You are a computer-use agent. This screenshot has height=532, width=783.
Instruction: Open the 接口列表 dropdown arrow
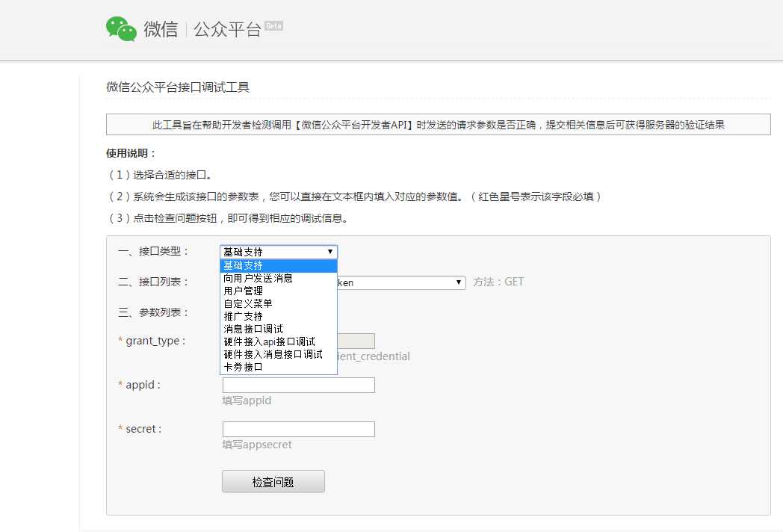[x=458, y=282]
